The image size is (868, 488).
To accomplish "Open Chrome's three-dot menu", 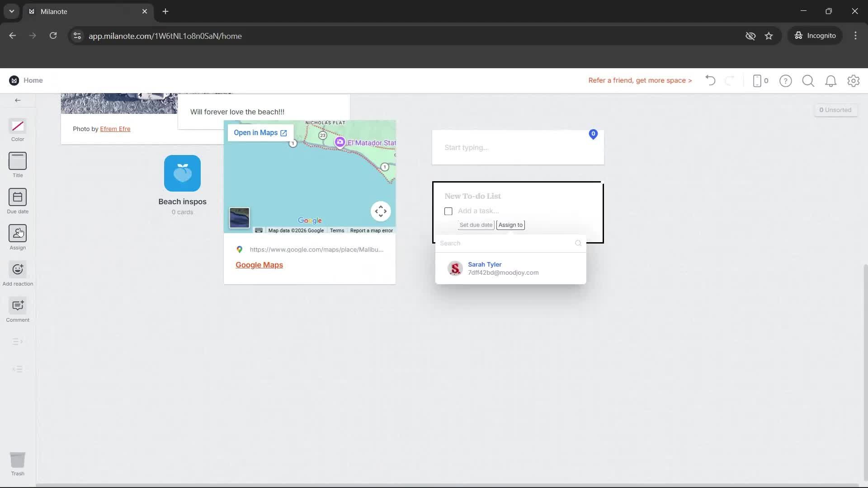I will 855,36.
